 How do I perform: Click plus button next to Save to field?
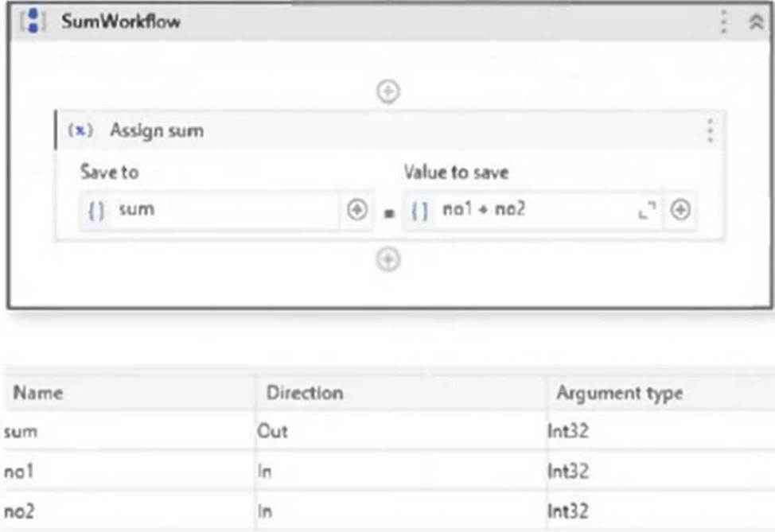point(356,210)
